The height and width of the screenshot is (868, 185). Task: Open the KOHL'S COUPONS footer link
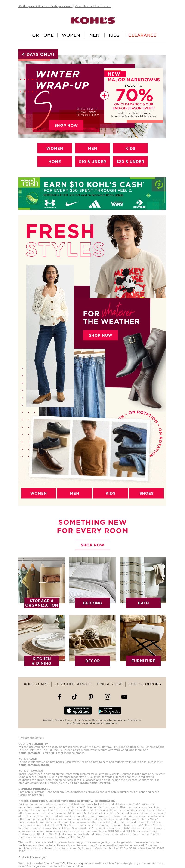point(145,684)
